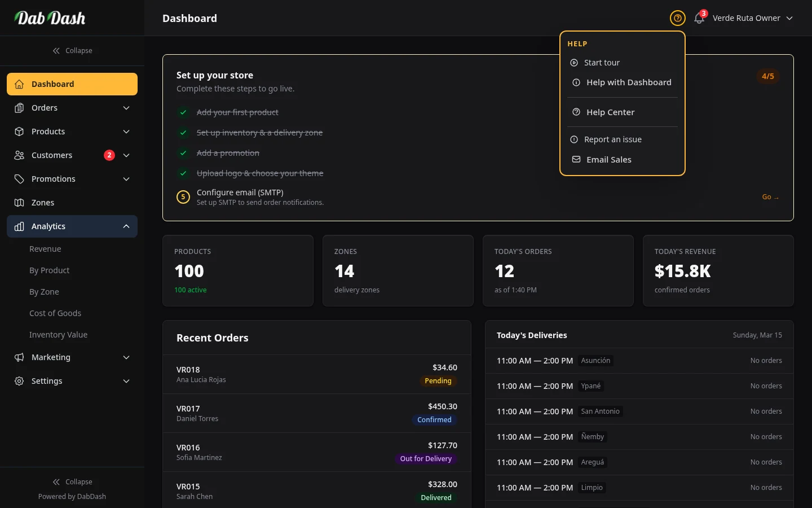The width and height of the screenshot is (812, 508).
Task: Choose Report an issue in Help menu
Action: pos(614,139)
